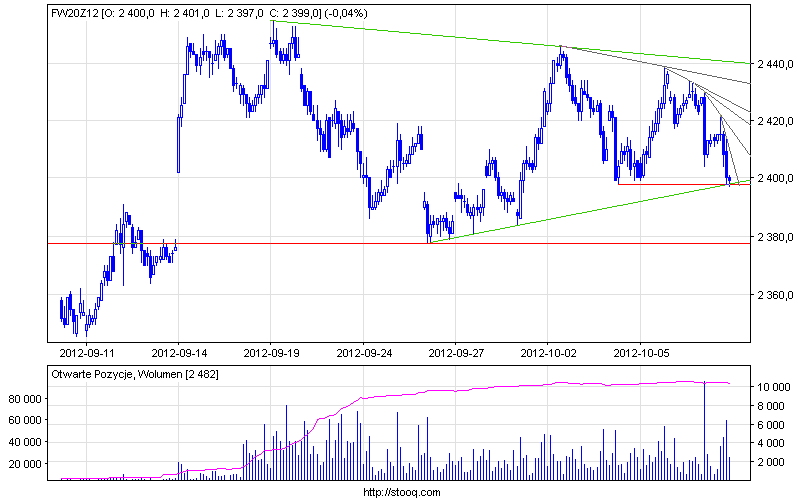Click the 2012-09-14 date label

tap(179, 353)
